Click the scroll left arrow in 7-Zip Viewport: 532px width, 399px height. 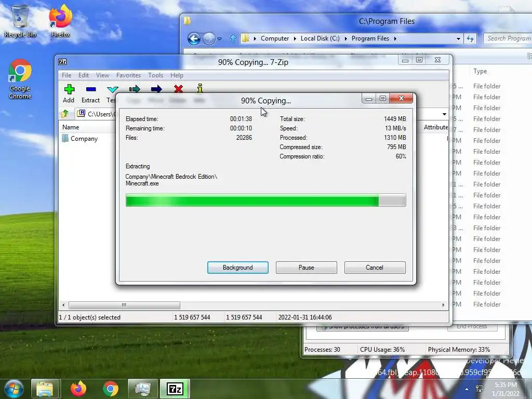point(63,305)
